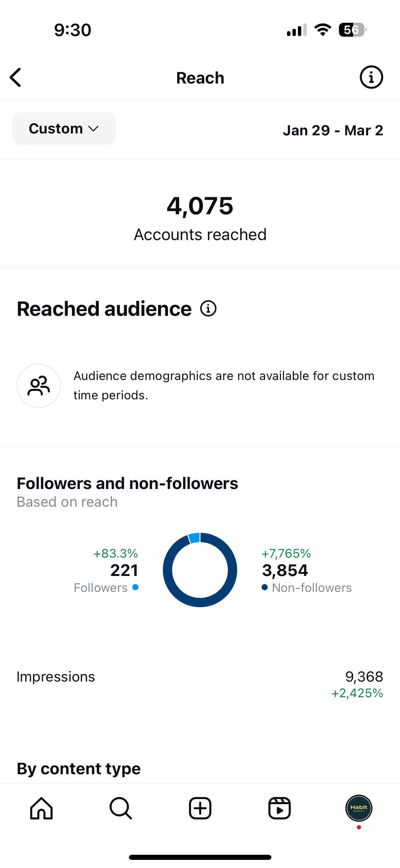The image size is (400, 868).
Task: Tap the create new post icon
Action: click(x=200, y=808)
